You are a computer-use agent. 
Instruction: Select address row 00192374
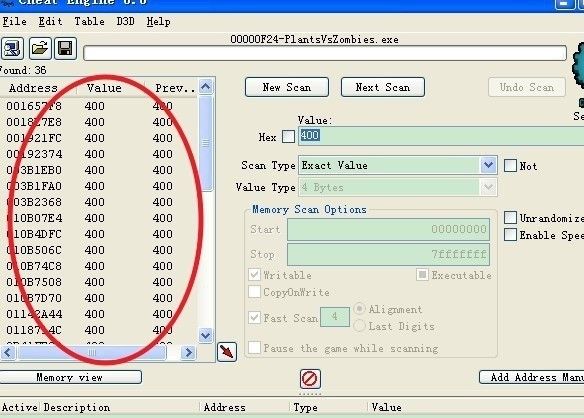tap(99, 154)
